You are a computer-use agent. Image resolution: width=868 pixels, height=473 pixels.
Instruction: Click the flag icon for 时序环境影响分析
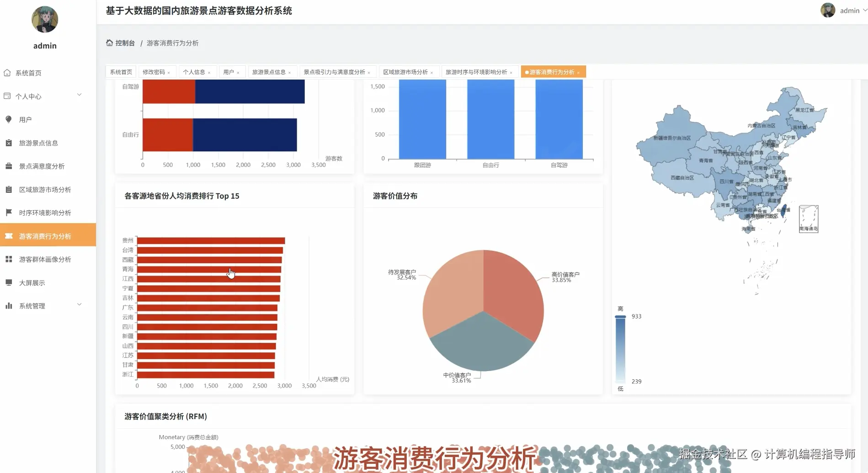click(x=8, y=212)
